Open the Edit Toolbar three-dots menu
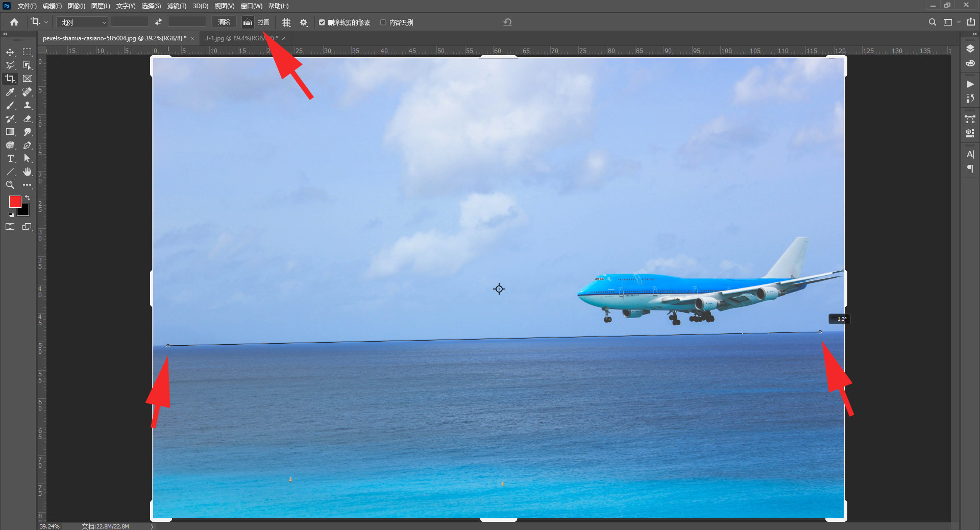The height and width of the screenshot is (530, 980). tap(28, 185)
